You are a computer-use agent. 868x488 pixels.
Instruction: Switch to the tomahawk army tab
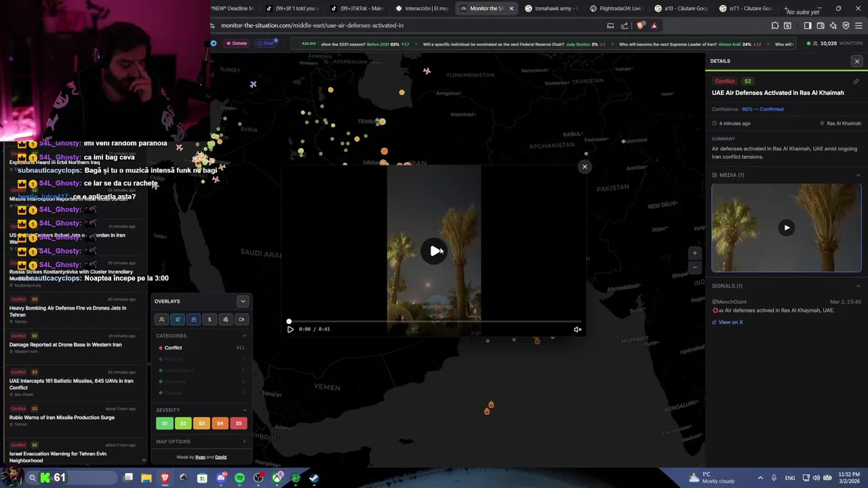click(552, 8)
